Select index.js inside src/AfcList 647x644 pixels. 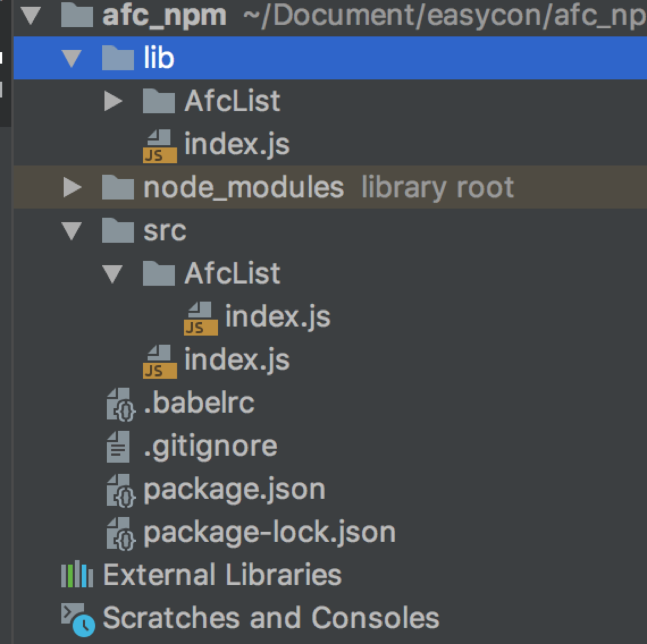point(277,317)
